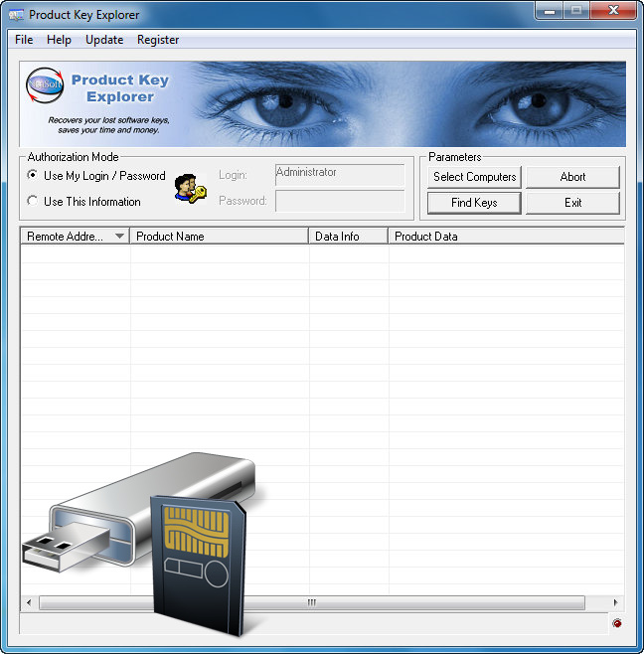Sort by Product Name column header
The width and height of the screenshot is (644, 654).
pyautogui.click(x=219, y=237)
